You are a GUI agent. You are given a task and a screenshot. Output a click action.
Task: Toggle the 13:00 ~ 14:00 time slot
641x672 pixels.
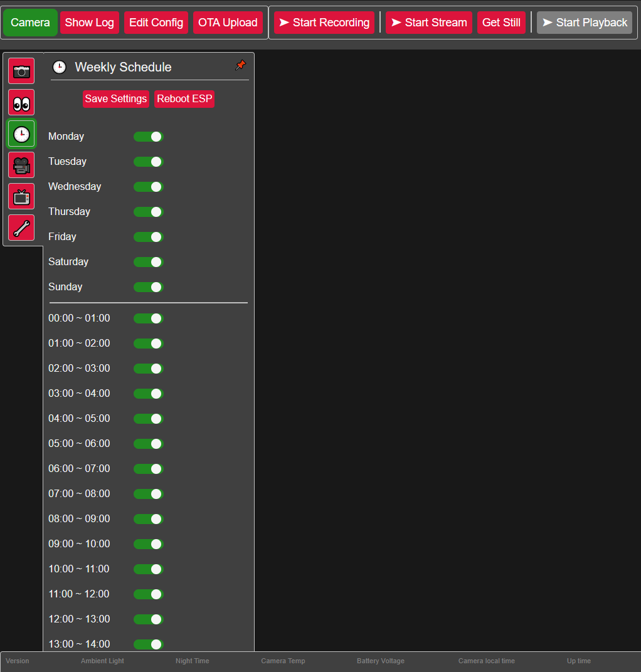pyautogui.click(x=149, y=644)
